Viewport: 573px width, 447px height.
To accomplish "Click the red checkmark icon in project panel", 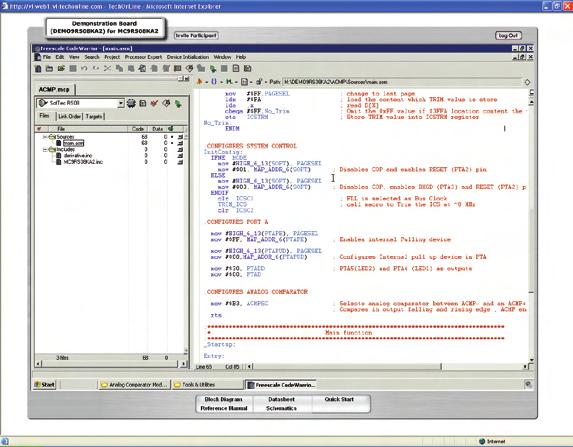I will [154, 103].
